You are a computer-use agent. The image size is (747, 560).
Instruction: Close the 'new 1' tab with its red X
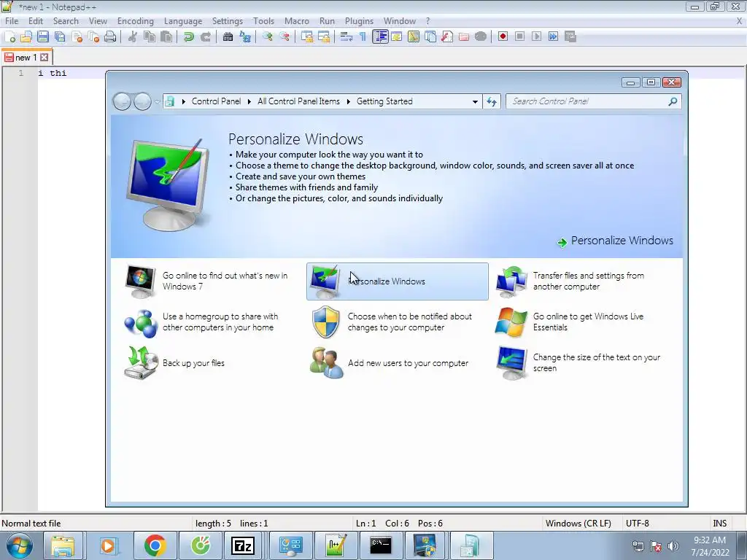(x=44, y=58)
